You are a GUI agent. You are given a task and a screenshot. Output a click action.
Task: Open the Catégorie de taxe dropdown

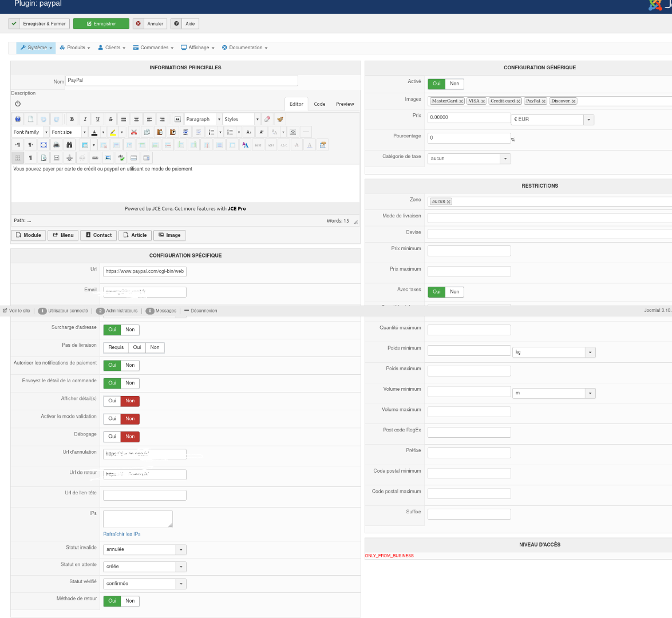point(469,159)
